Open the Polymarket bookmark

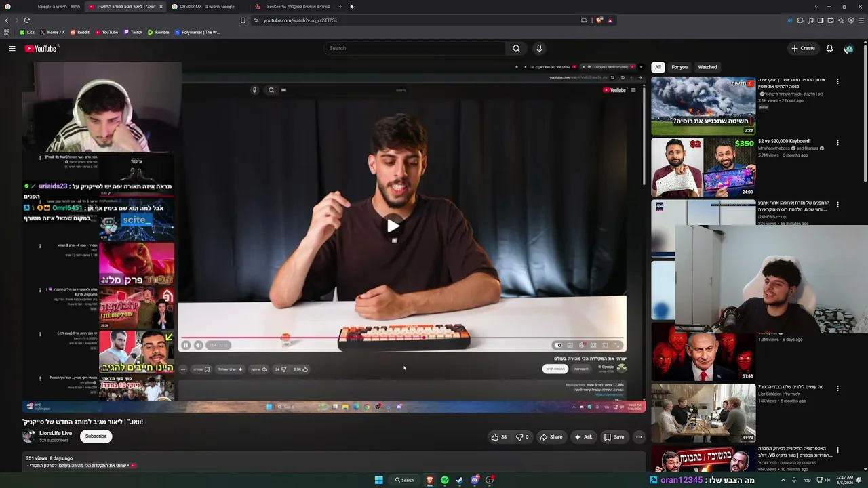click(x=197, y=32)
